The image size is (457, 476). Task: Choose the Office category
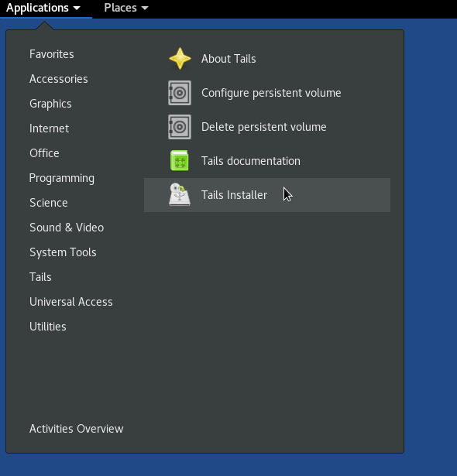(x=44, y=153)
